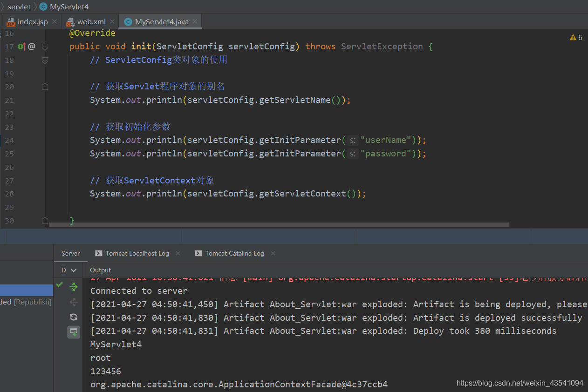The image size is (588, 392).
Task: Click line number 21 in the gutter
Action: [x=9, y=100]
